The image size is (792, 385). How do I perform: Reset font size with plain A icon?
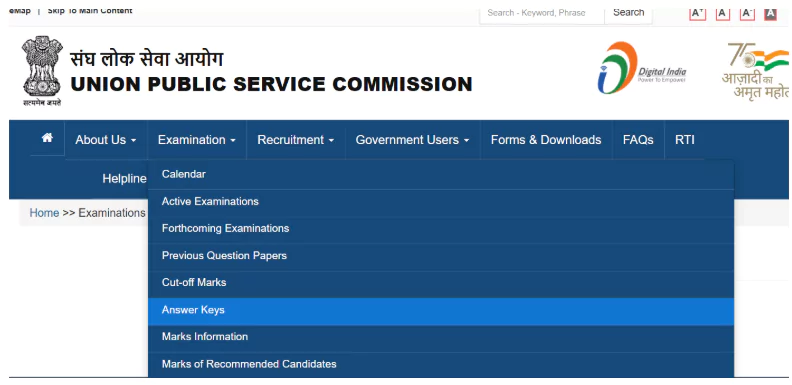(723, 13)
